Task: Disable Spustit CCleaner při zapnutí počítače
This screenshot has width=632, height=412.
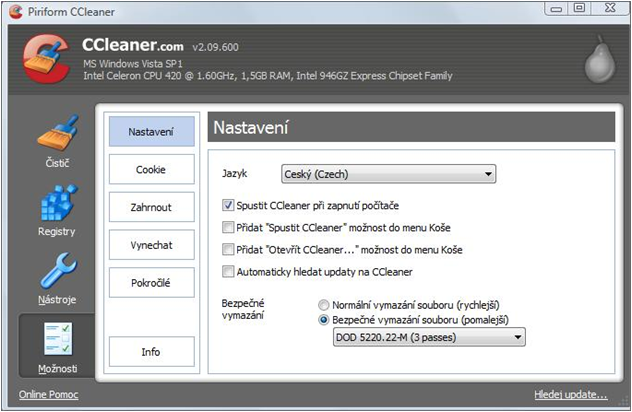Action: pyautogui.click(x=228, y=205)
